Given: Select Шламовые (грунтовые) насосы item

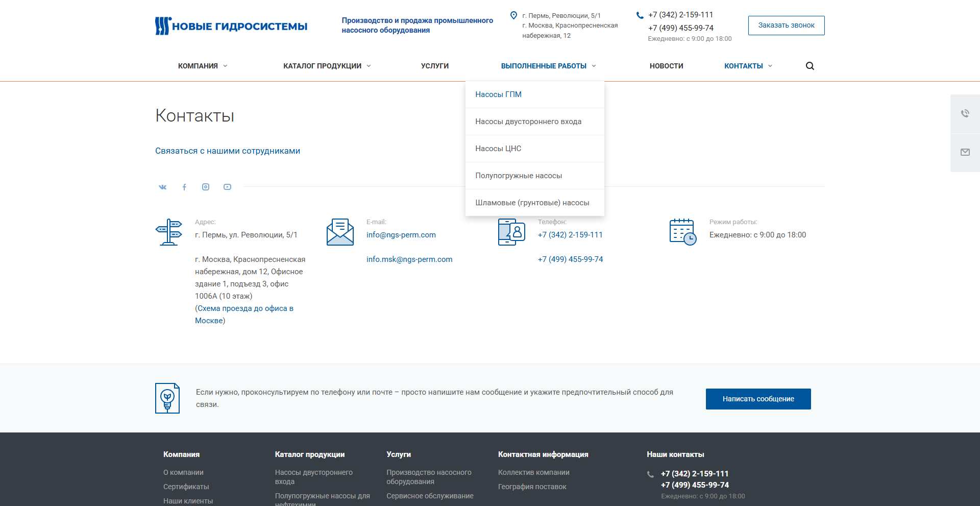Looking at the screenshot, I should (x=532, y=203).
